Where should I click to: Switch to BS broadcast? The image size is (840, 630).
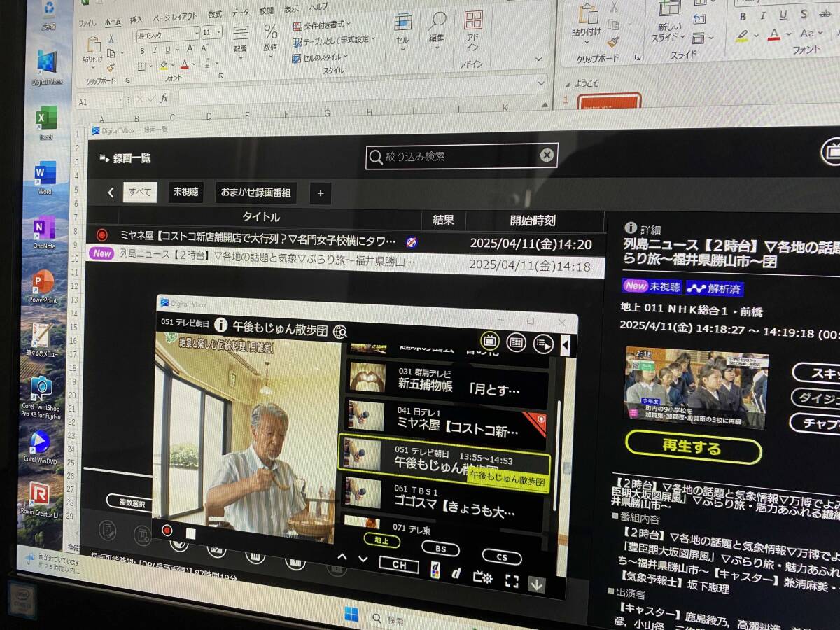coord(441,548)
